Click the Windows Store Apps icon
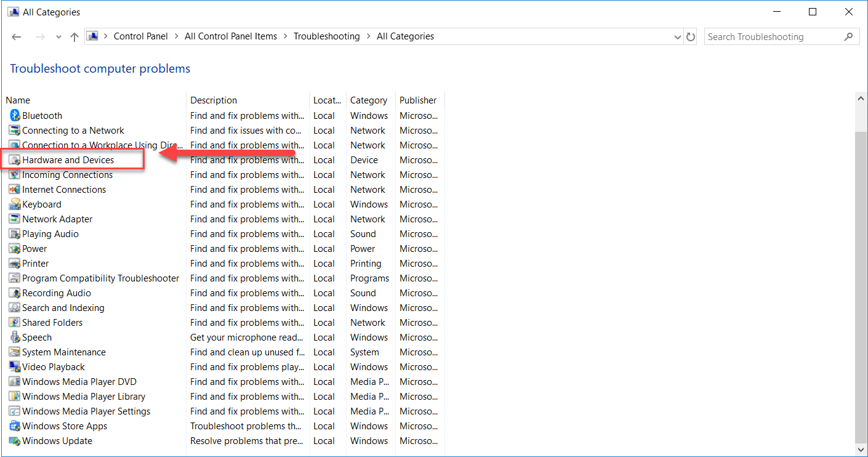Screen dimensions: 868x457 15,426
